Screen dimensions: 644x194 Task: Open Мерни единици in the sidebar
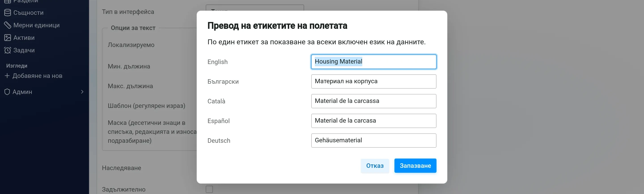pyautogui.click(x=36, y=25)
